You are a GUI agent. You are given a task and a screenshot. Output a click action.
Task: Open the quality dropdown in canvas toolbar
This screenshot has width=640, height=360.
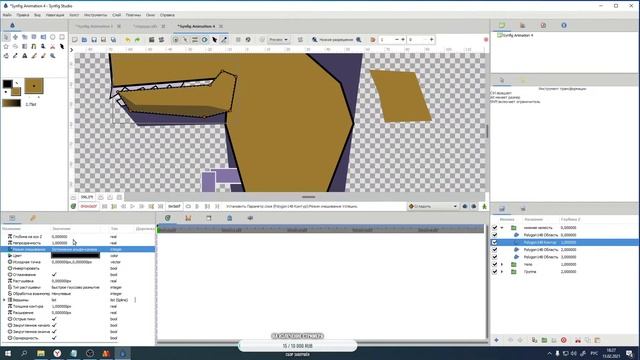coord(278,40)
